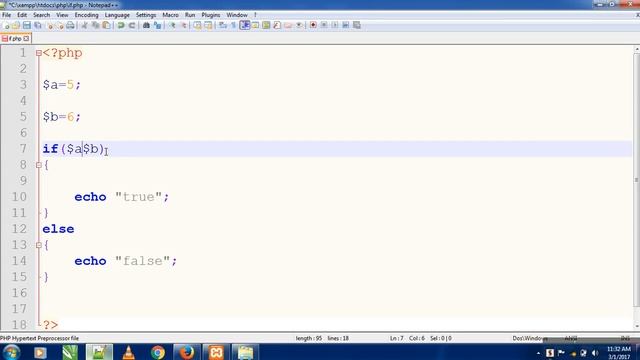This screenshot has height=360, width=640.
Task: Open Google Chrome from the taskbar
Action: 158,352
